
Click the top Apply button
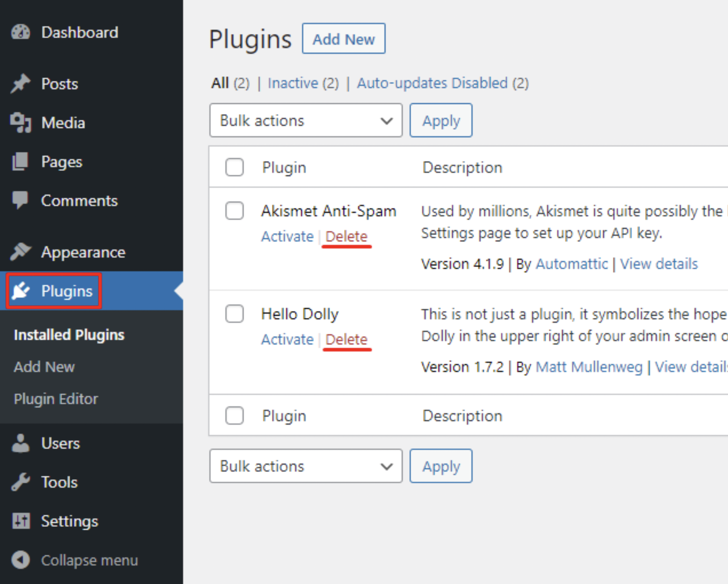tap(441, 120)
